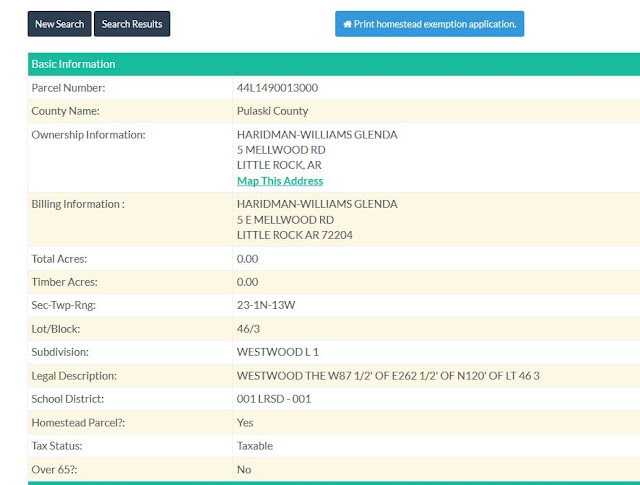Click the home icon in Print button
The height and width of the screenshot is (485, 640).
[x=347, y=24]
